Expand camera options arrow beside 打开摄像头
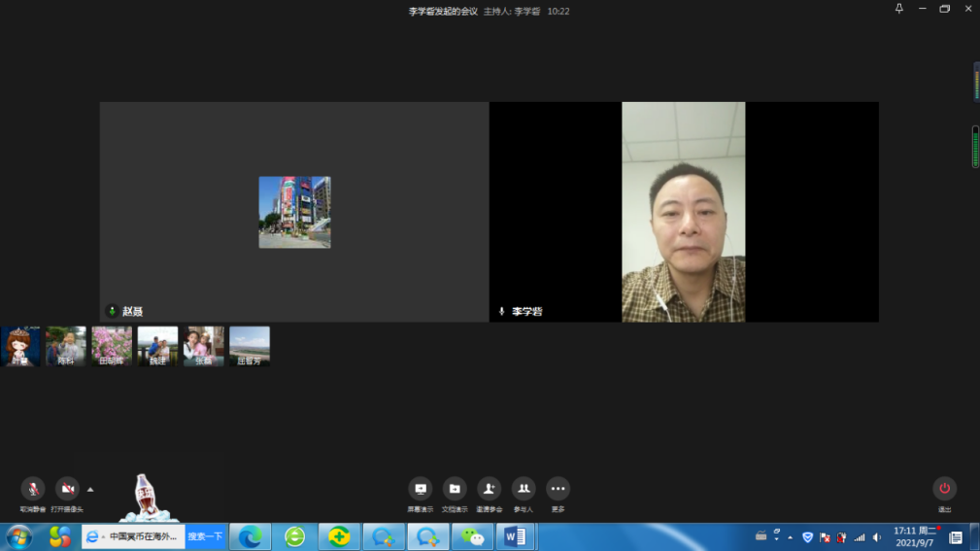The image size is (980, 551). point(90,489)
